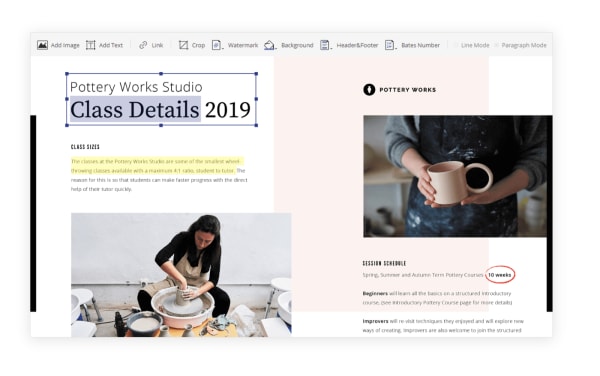This screenshot has height=376, width=600.
Task: Click the 'Pottery Works Studio' title line
Action: pos(136,87)
